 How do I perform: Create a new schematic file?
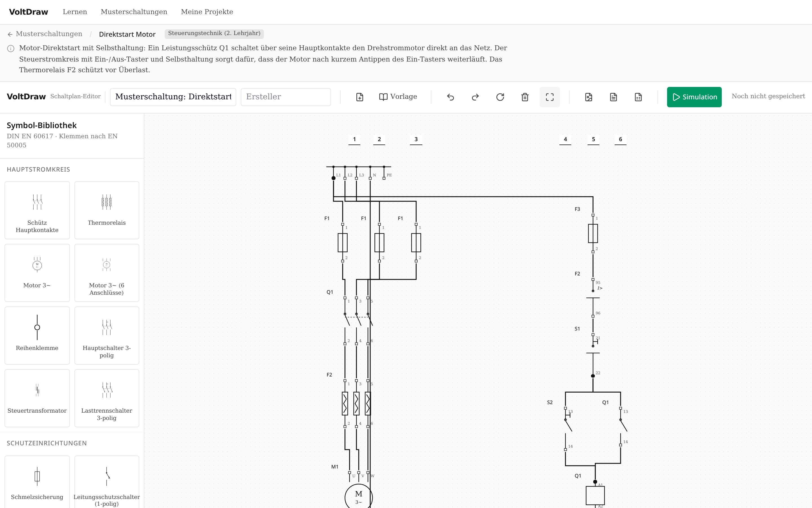click(359, 97)
